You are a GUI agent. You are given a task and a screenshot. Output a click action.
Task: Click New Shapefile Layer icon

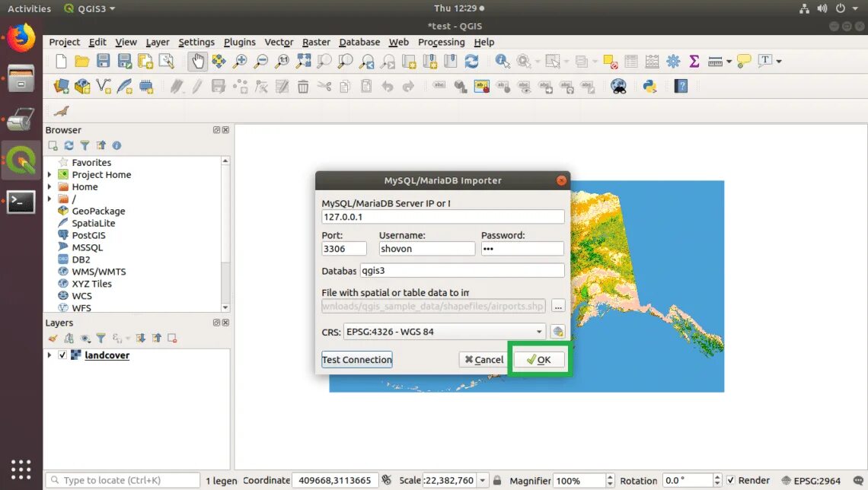104,86
